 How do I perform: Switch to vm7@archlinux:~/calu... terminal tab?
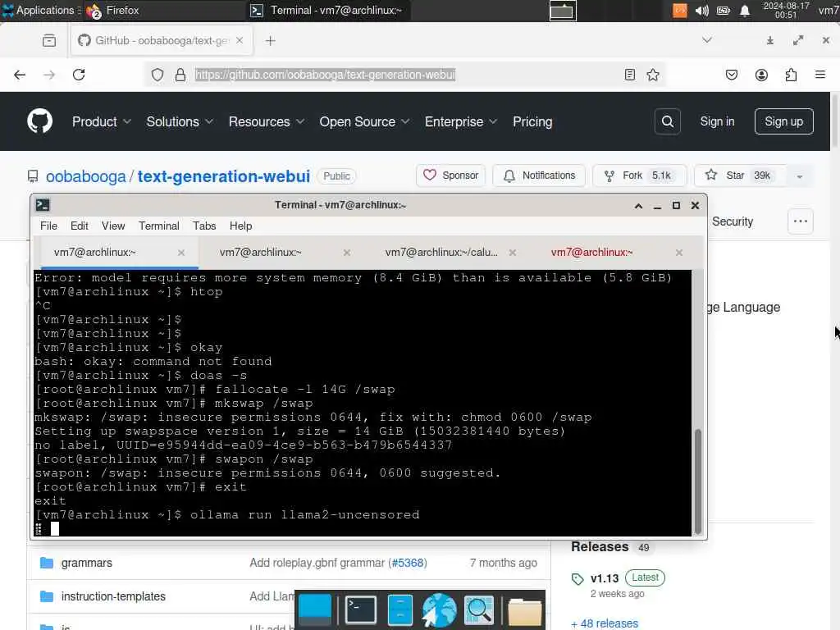[x=441, y=253]
